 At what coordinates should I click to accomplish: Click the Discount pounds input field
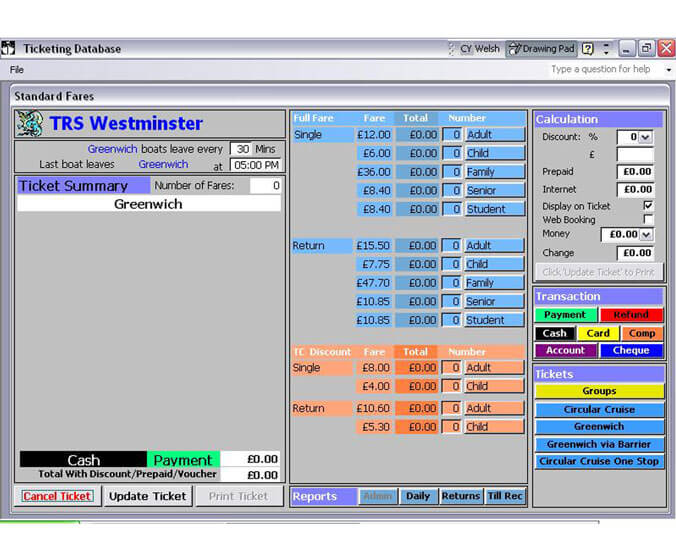634,155
